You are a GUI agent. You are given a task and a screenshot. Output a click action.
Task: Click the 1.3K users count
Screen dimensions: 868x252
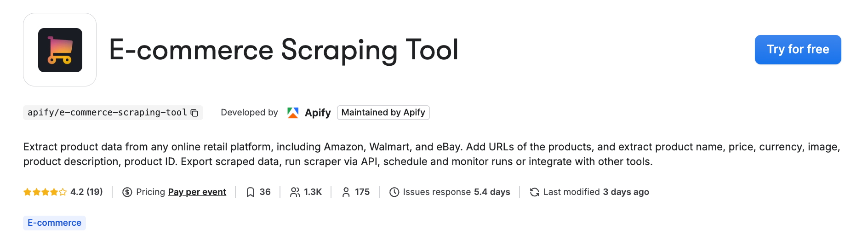pyautogui.click(x=313, y=192)
